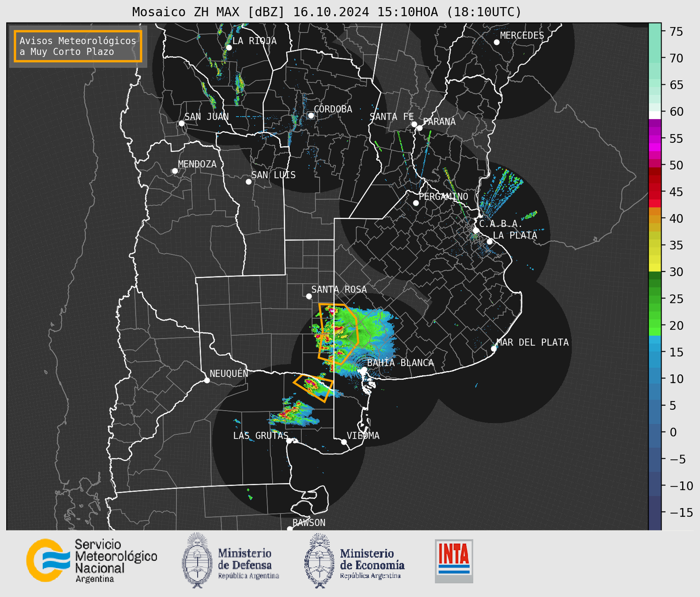
Task: Click the orange 40 dBZ color band
Action: tap(655, 219)
